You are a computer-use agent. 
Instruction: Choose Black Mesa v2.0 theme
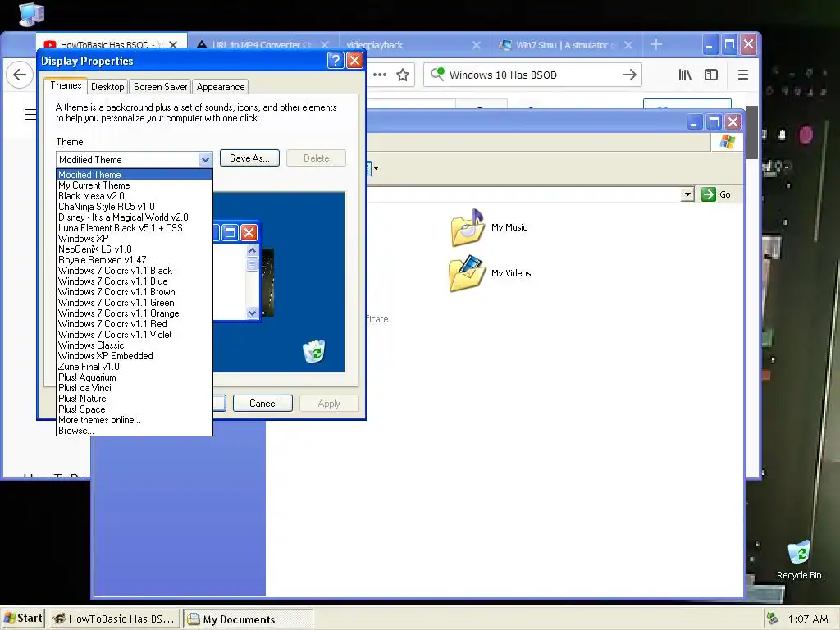tap(135, 196)
